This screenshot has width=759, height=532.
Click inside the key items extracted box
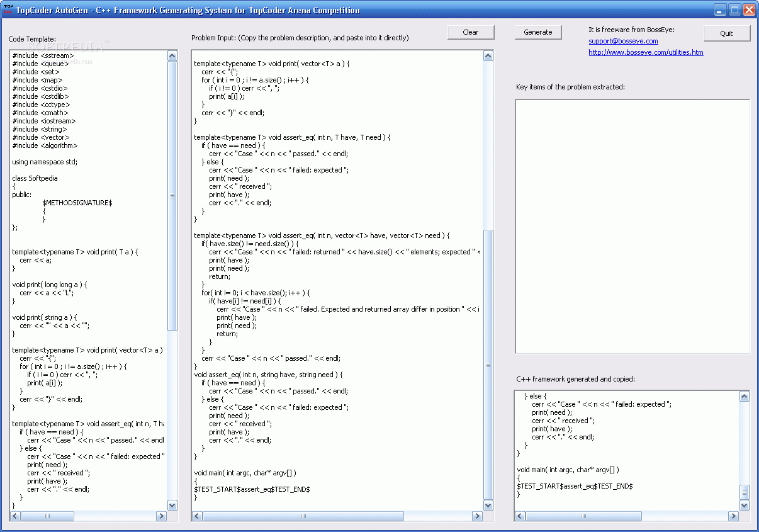[x=632, y=227]
